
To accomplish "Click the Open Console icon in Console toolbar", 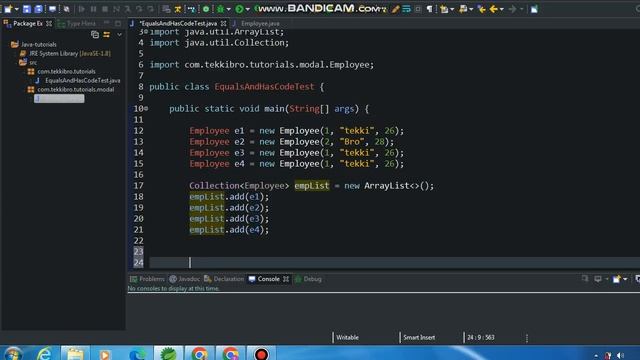I will tap(616, 279).
